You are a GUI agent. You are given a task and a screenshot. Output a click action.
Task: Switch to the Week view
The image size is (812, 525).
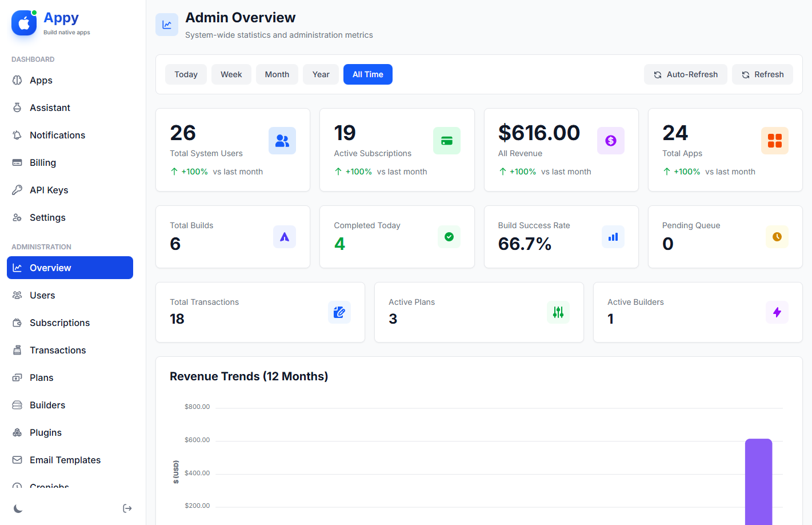[231, 74]
